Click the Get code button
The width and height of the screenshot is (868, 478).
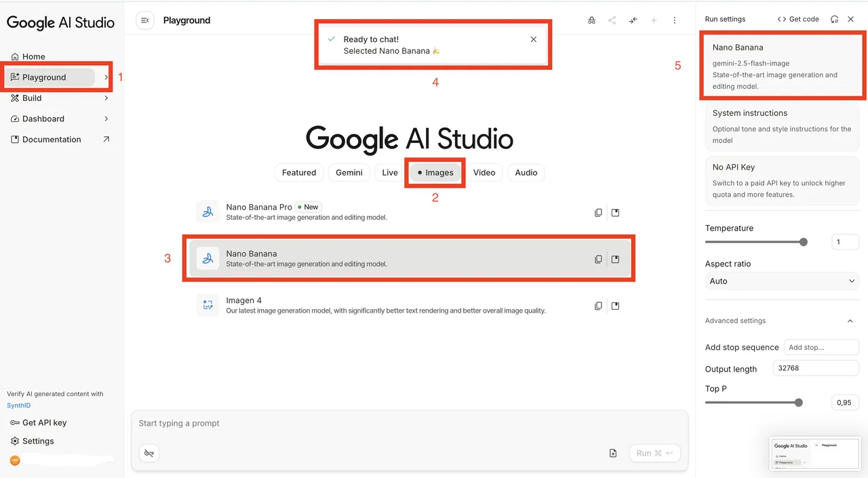coord(798,19)
